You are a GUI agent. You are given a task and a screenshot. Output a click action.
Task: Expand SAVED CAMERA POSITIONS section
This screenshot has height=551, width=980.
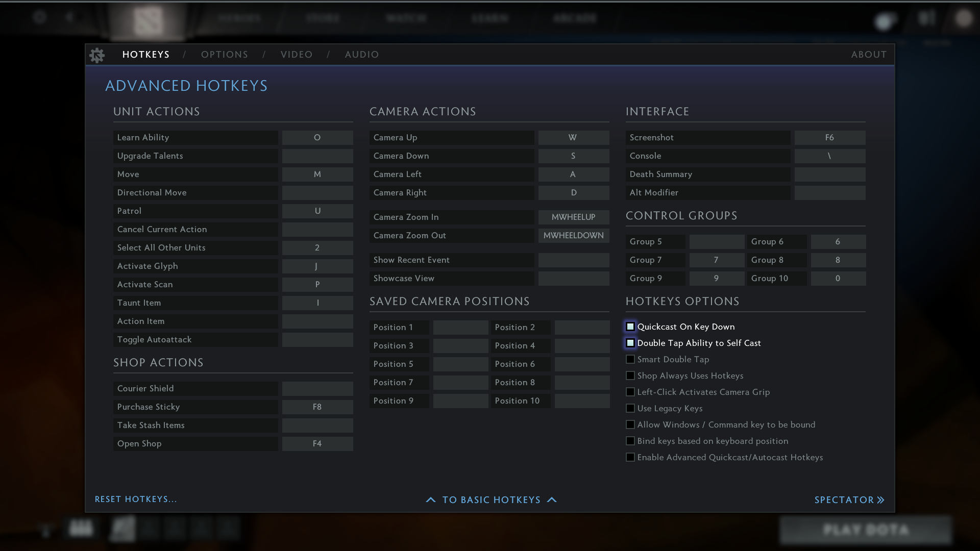(x=450, y=302)
